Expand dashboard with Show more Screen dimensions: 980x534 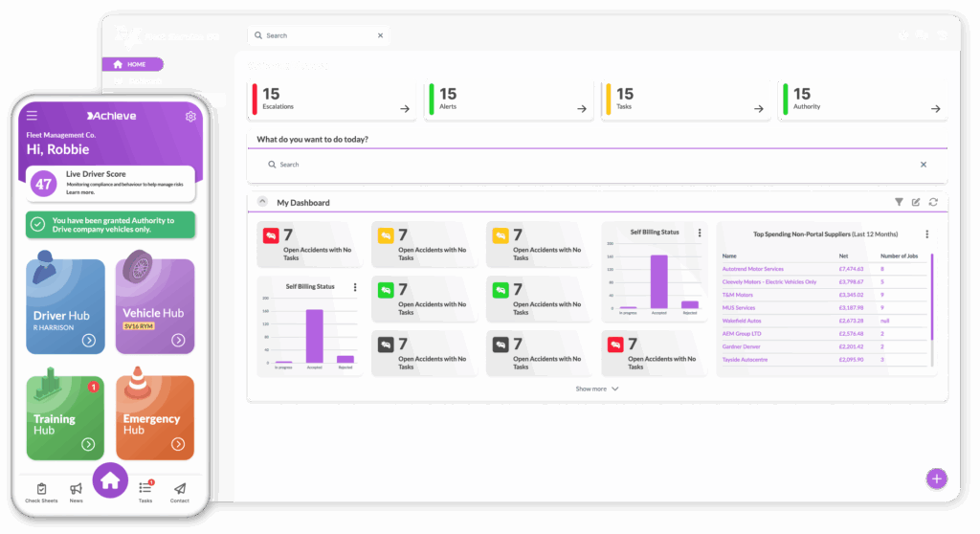pos(597,389)
